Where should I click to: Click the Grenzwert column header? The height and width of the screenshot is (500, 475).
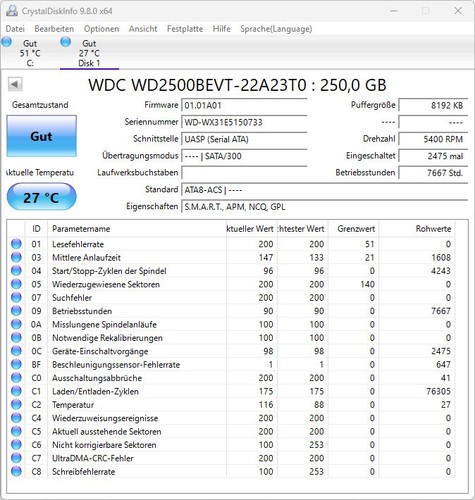click(353, 229)
